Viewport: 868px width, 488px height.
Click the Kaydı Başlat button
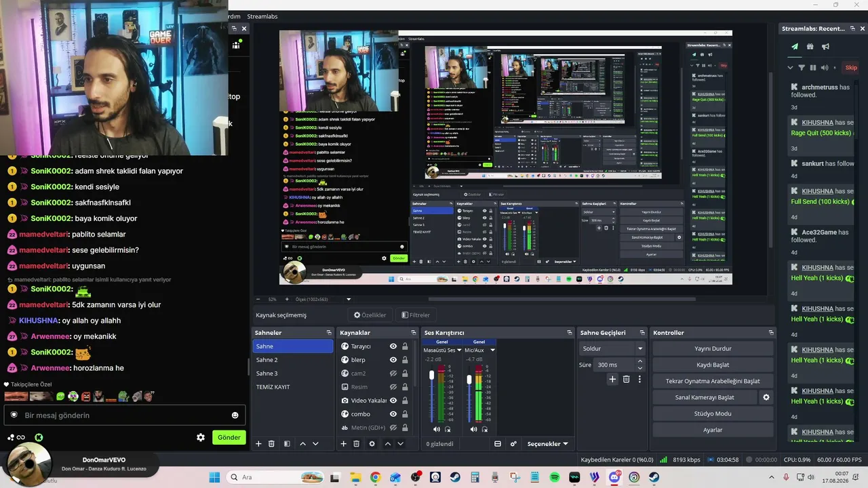tap(713, 365)
